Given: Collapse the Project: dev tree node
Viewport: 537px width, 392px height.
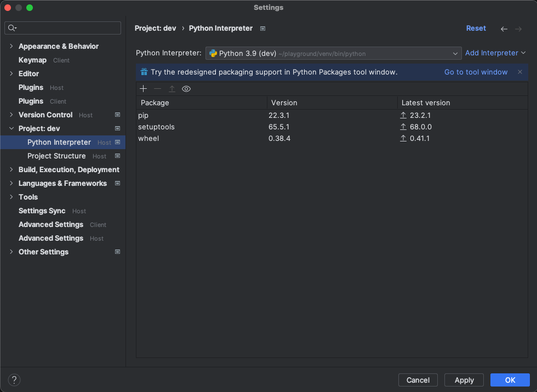Looking at the screenshot, I should (x=12, y=128).
